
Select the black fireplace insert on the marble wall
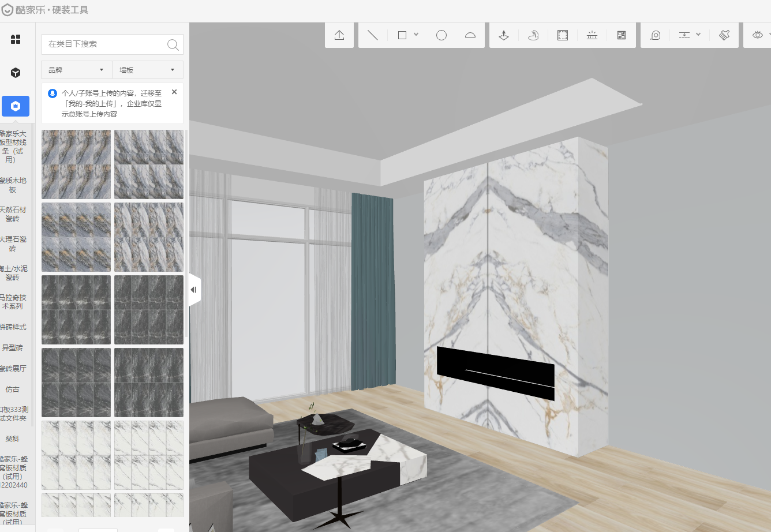click(x=495, y=373)
